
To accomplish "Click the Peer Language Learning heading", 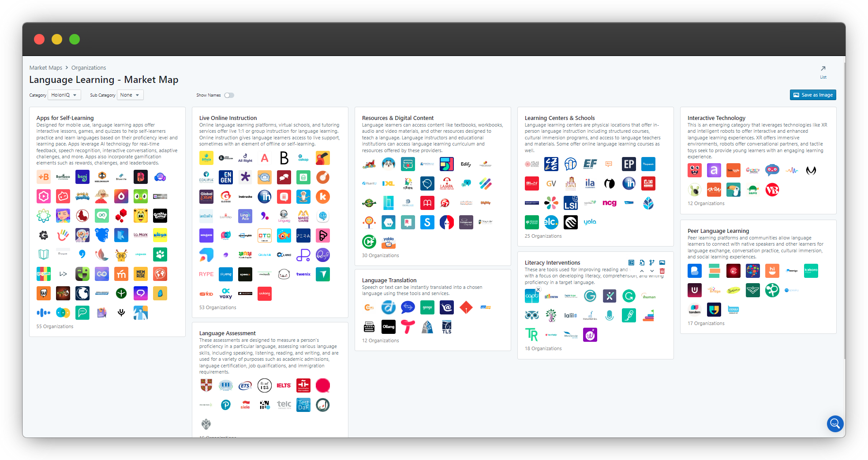I will click(x=718, y=231).
